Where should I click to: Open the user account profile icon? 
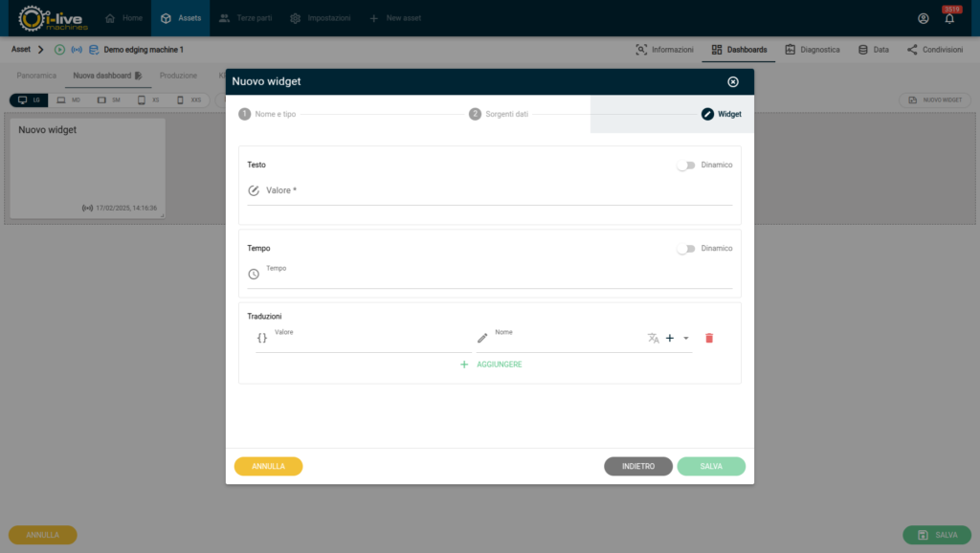pyautogui.click(x=923, y=18)
